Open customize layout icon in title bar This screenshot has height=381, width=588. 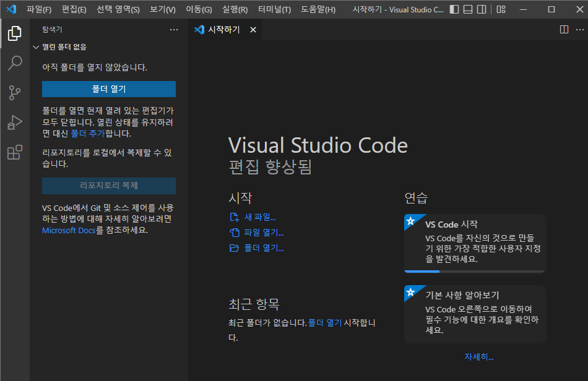point(501,9)
